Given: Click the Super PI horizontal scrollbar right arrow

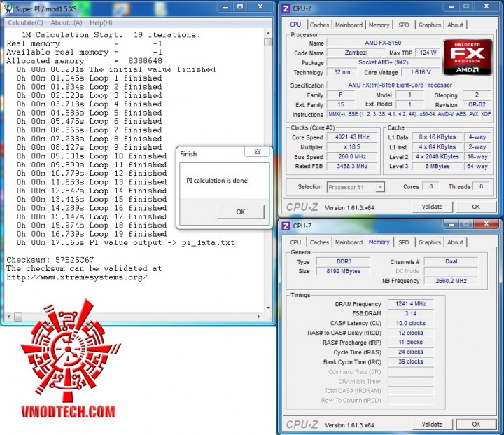Looking at the screenshot, I should 259,317.
